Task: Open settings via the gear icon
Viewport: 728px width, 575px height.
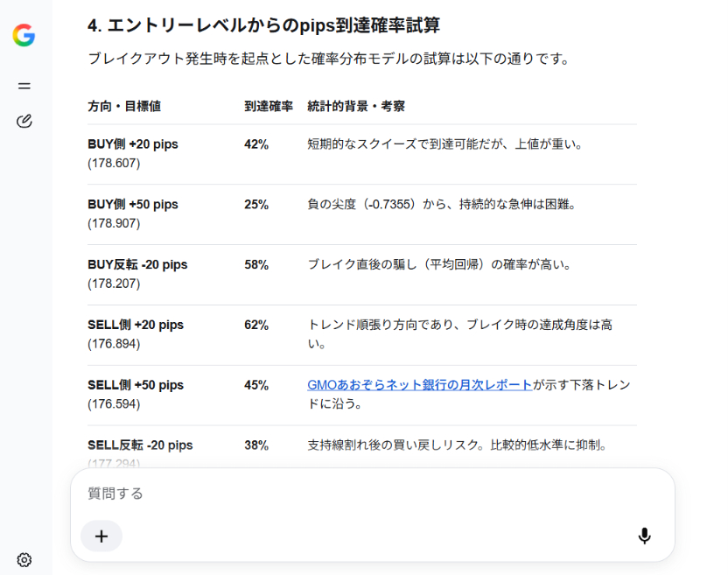Action: pos(24,559)
